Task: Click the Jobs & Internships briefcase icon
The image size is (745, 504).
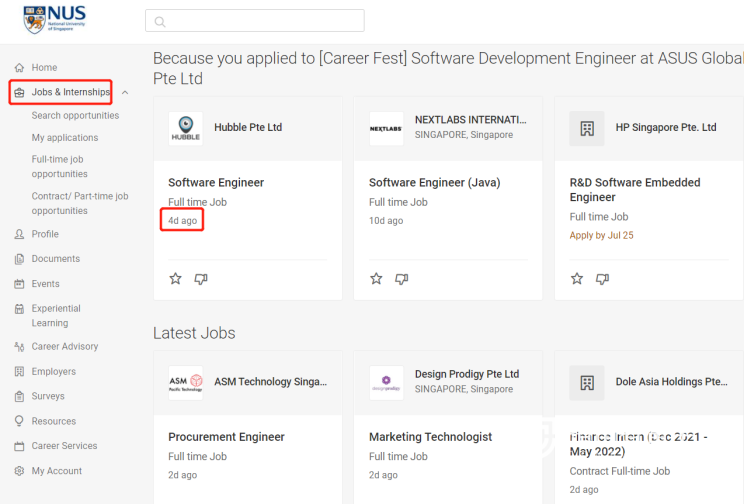Action: point(19,92)
